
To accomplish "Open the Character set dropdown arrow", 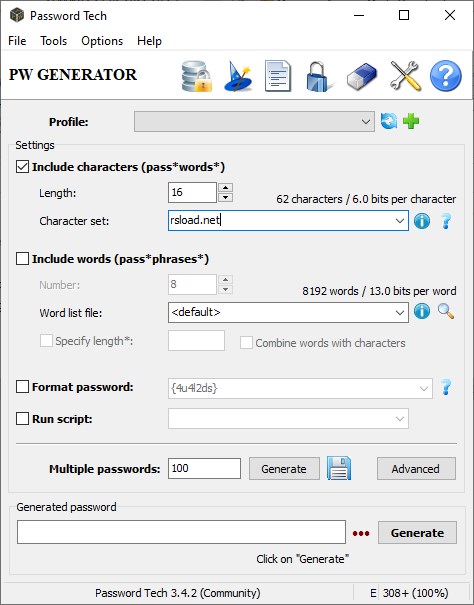I will [400, 221].
